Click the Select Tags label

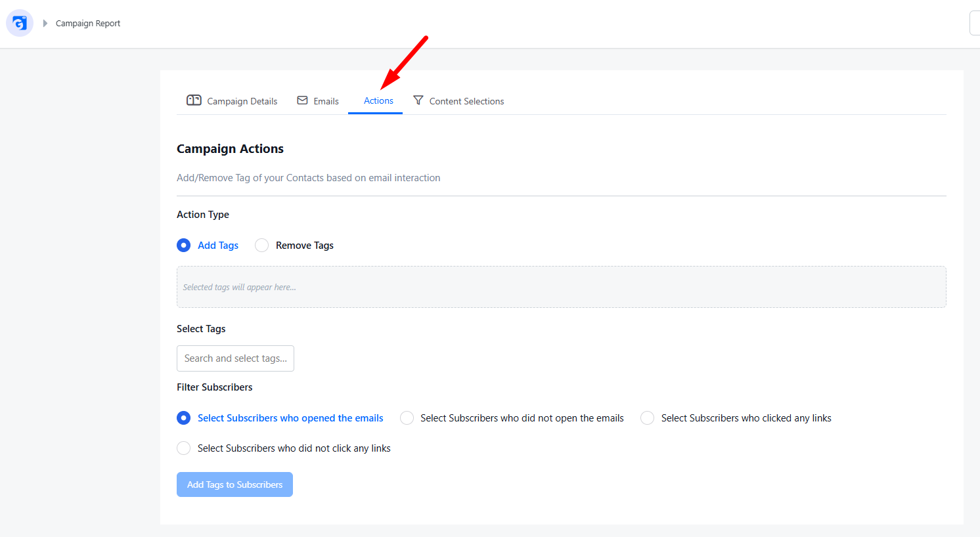[201, 329]
